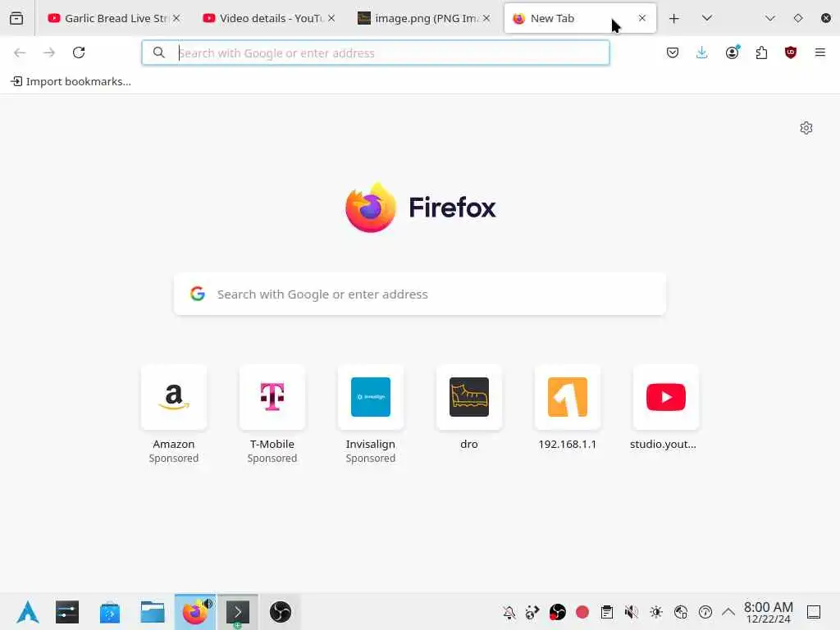The width and height of the screenshot is (840, 630).
Task: Expand hidden system tray icons arrow
Action: tap(728, 612)
